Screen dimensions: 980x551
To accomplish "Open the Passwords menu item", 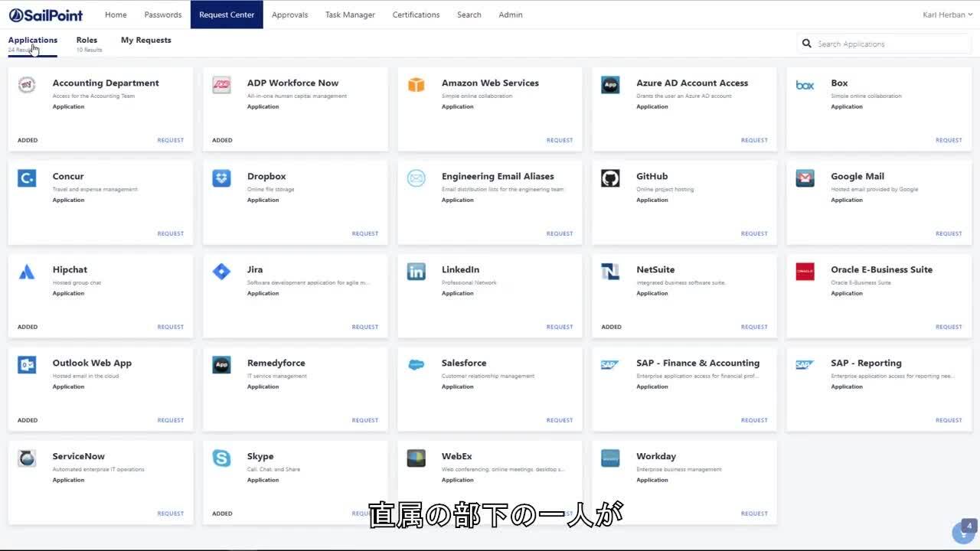I will click(163, 15).
